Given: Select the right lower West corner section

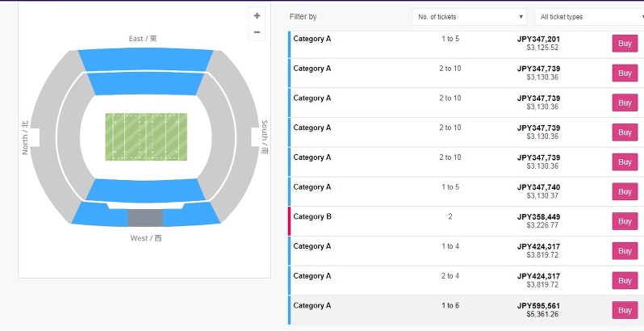Looking at the screenshot, I should [191, 216].
